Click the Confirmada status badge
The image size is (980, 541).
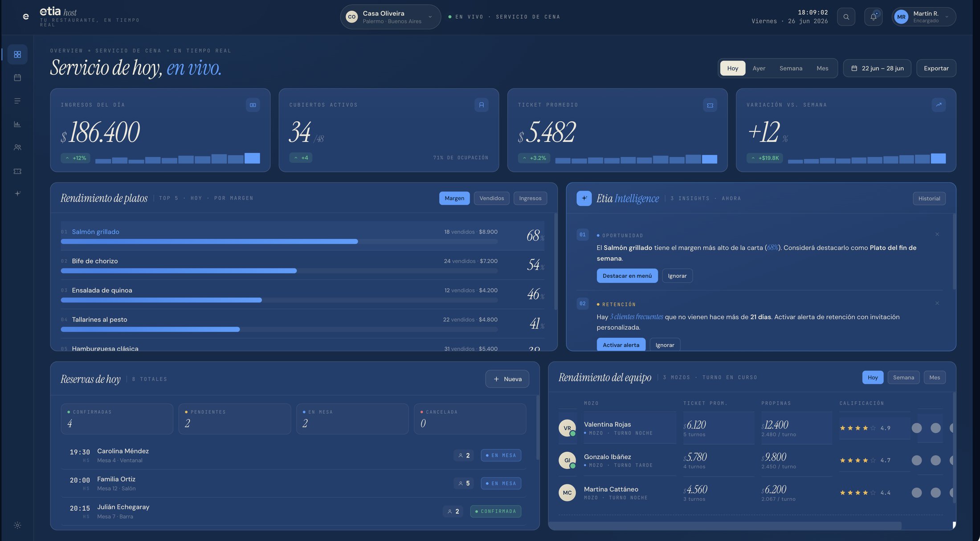(495, 511)
